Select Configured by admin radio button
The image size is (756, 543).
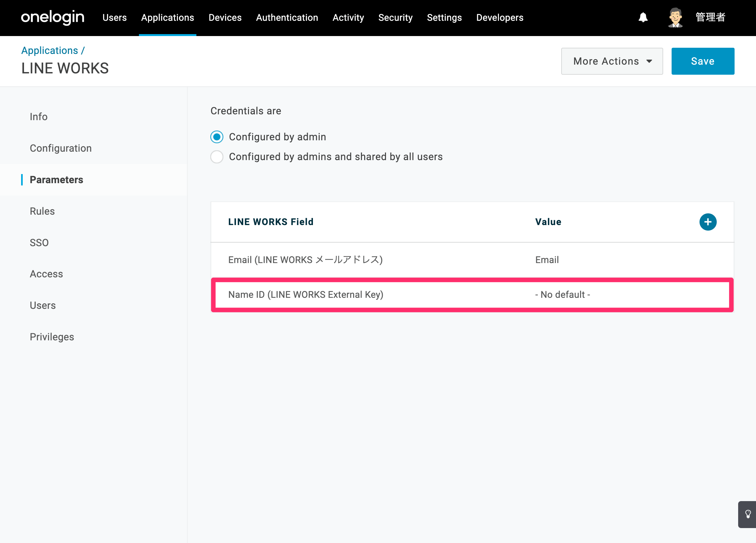click(x=217, y=137)
